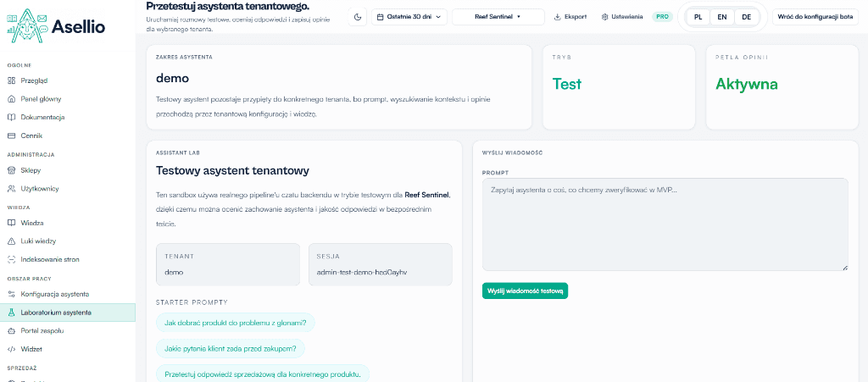
Task: Click Wyślij wiadomość testową button
Action: point(525,291)
